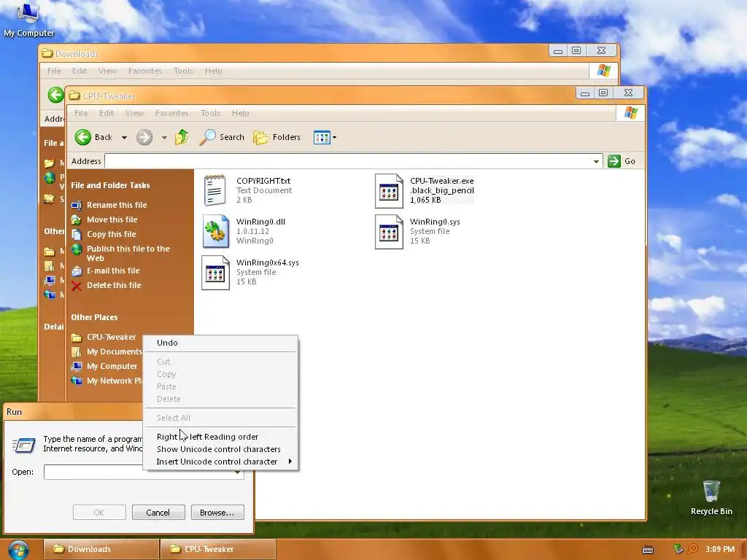Image resolution: width=747 pixels, height=560 pixels.
Task: Click Delete this file link
Action: click(x=114, y=285)
